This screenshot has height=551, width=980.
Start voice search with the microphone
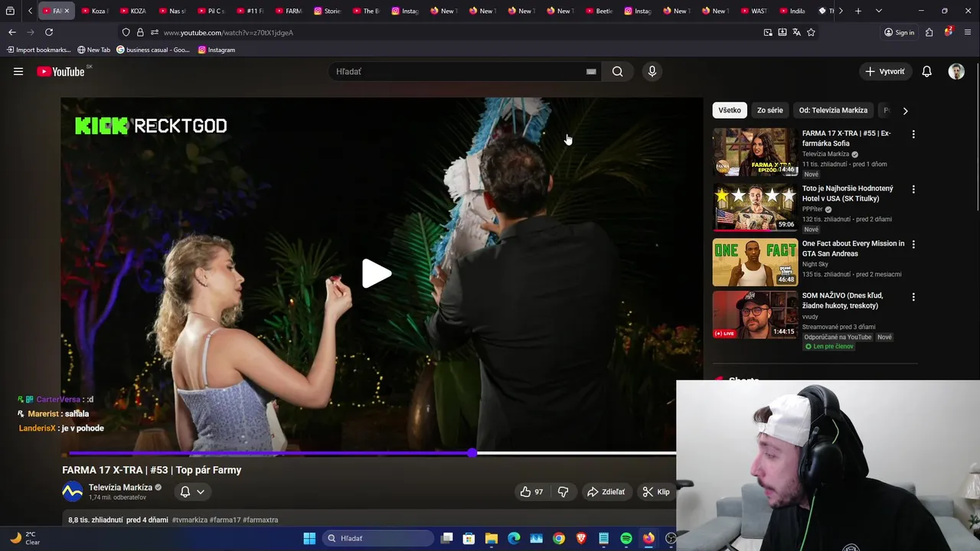(652, 71)
